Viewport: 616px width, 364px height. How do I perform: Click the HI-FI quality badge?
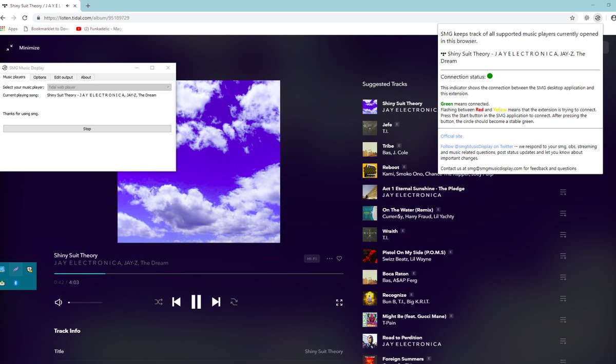click(x=312, y=259)
